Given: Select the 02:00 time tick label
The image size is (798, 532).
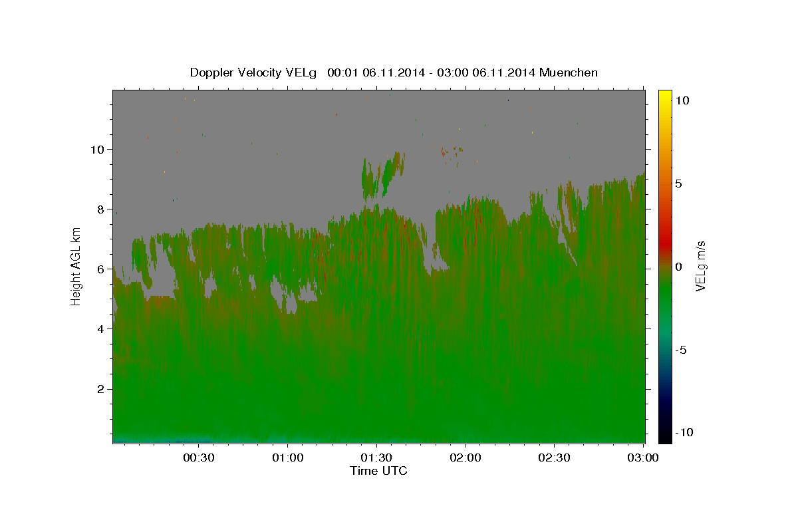Looking at the screenshot, I should tap(465, 458).
